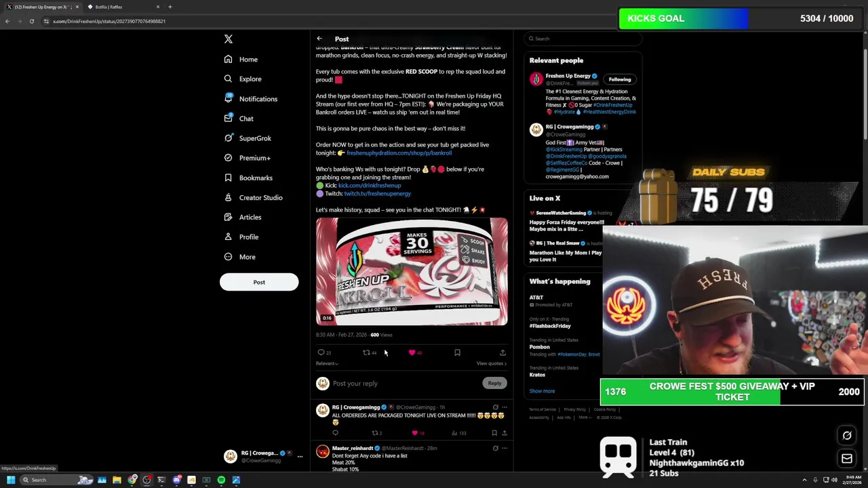Click the Creator Studio sidebar icon
The image size is (868, 488).
coord(228,197)
